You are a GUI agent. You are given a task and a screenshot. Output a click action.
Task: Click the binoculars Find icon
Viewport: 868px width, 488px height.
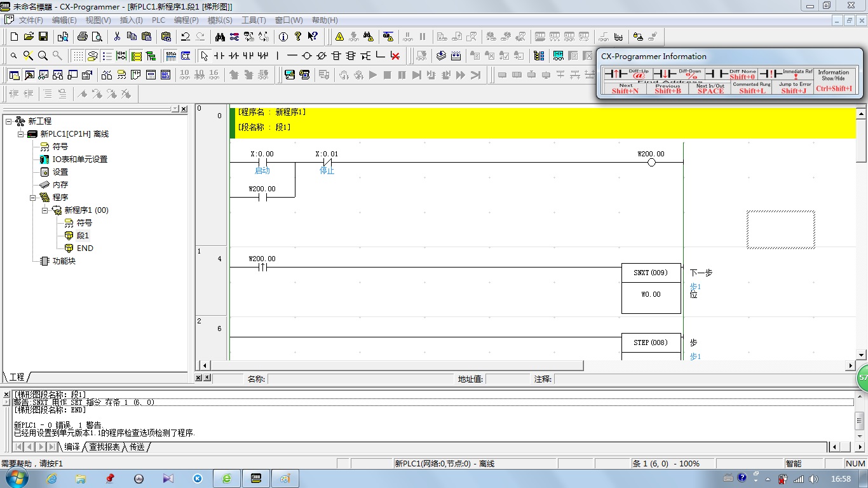(x=219, y=37)
